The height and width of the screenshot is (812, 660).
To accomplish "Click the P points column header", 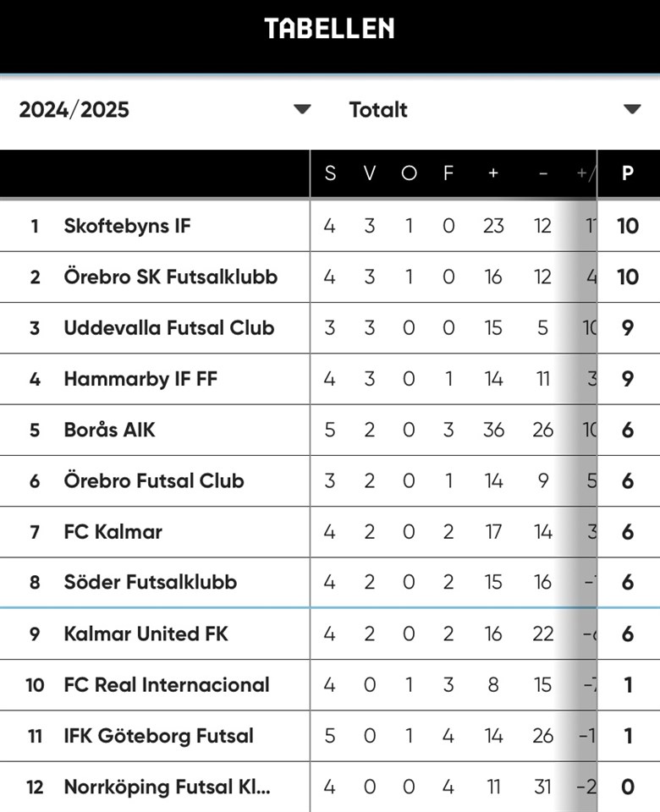I will point(627,173).
